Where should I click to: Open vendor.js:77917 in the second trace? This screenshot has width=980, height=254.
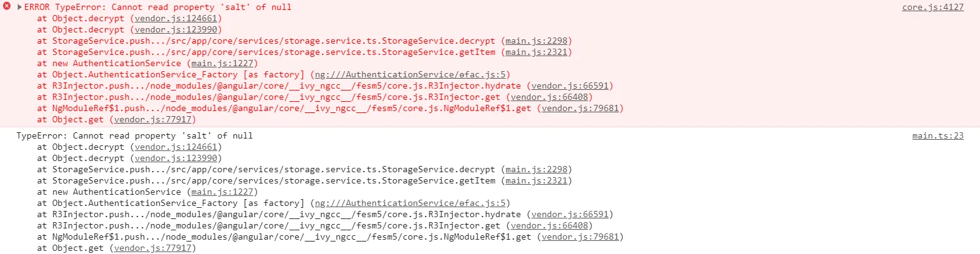pos(153,248)
